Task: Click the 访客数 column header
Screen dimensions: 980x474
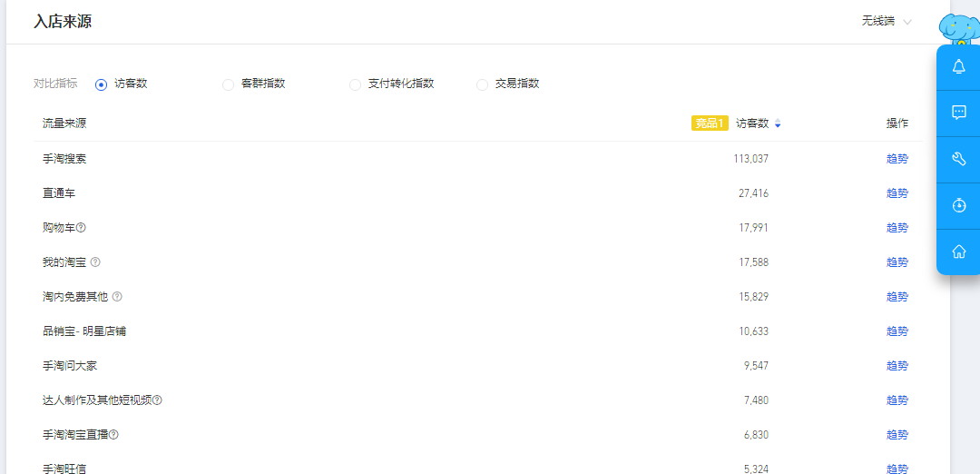Action: point(752,123)
